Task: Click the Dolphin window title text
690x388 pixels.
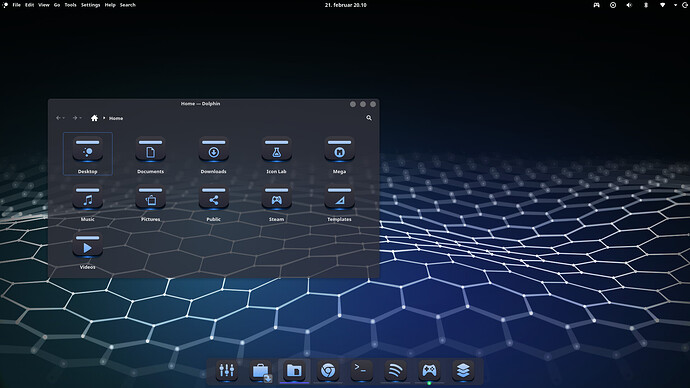Action: pos(200,104)
